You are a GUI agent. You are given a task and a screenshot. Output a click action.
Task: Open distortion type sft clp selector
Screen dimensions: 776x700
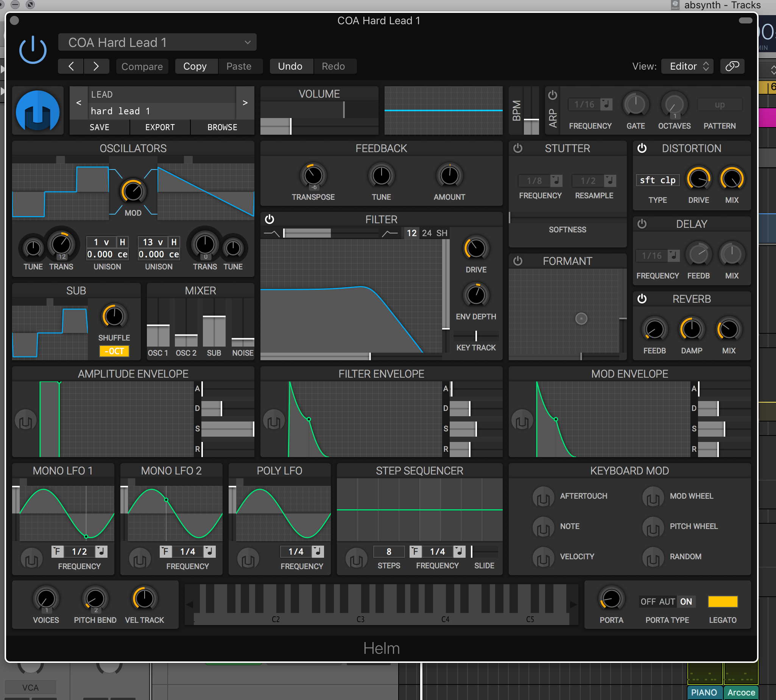658,180
